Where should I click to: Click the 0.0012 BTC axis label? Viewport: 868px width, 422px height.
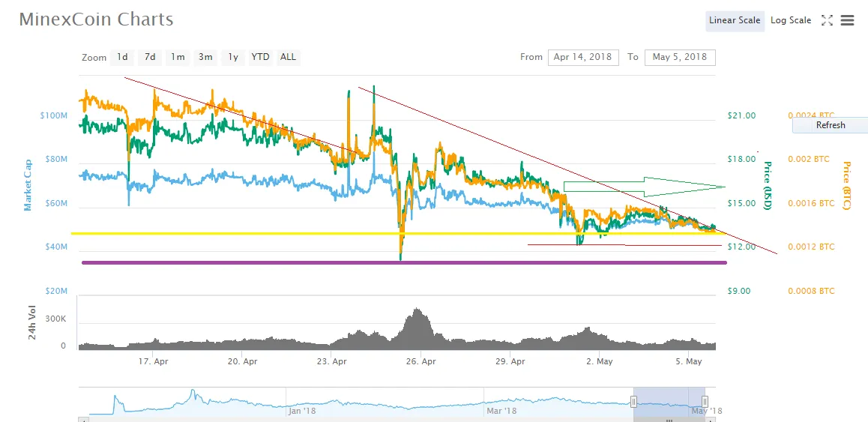(x=811, y=247)
